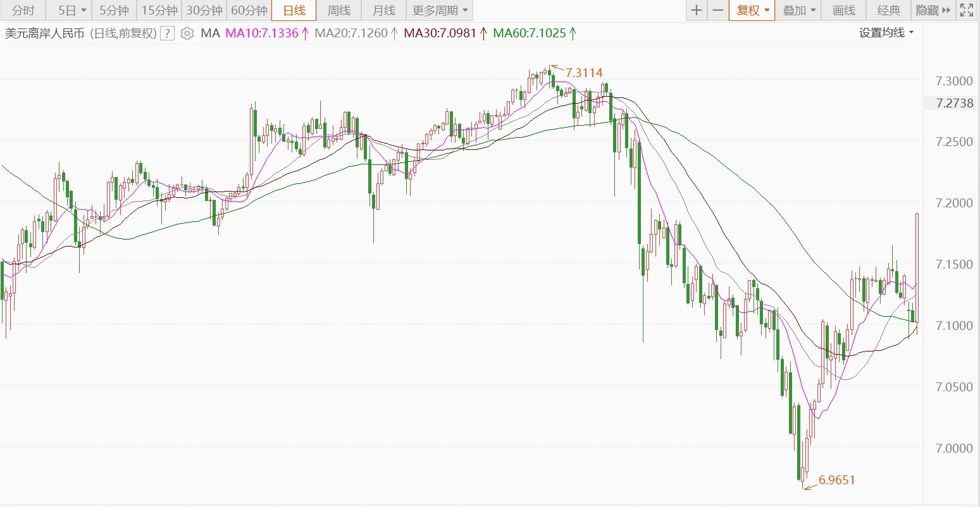The height and width of the screenshot is (507, 980).
Task: Zoom out chart with minus icon
Action: [717, 10]
